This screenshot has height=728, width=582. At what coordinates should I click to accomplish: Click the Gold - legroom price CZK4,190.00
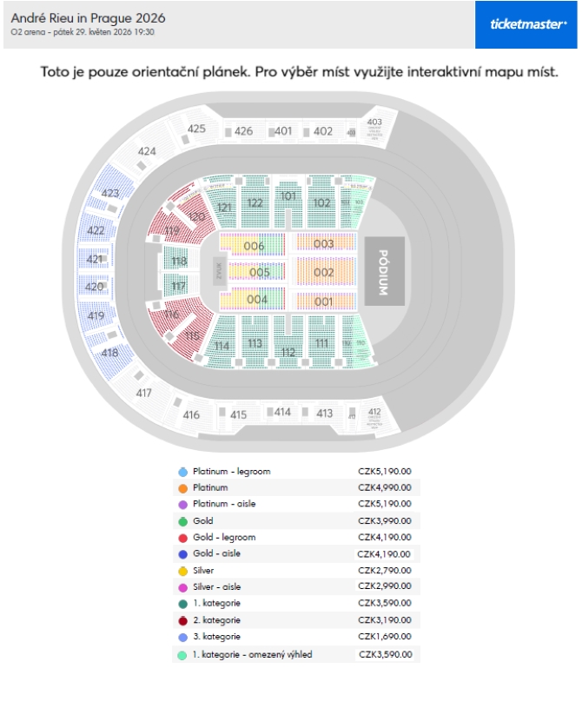384,537
